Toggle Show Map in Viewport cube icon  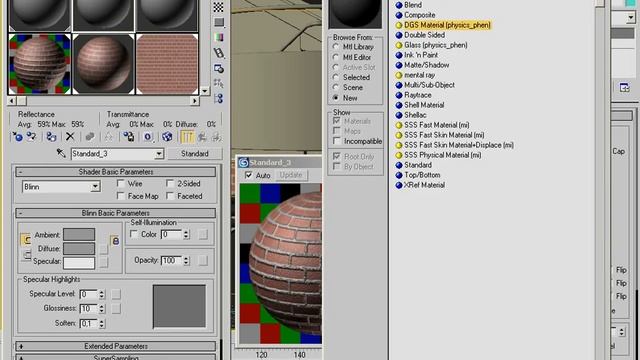click(167, 137)
